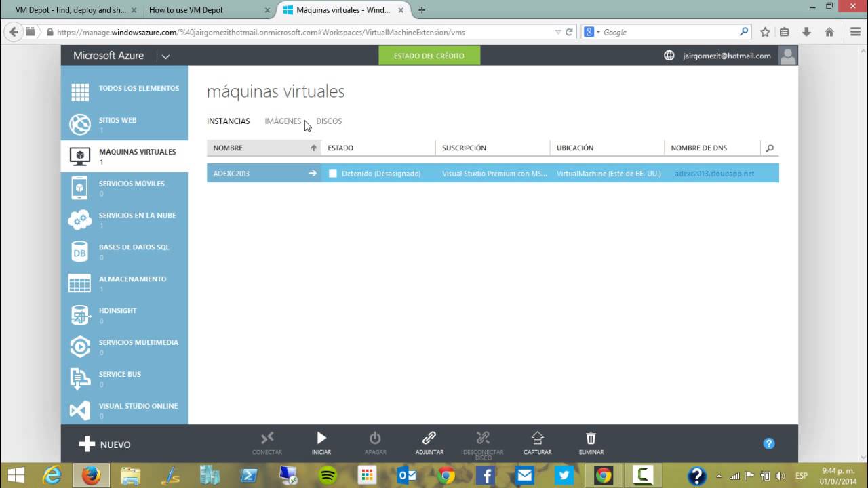Image resolution: width=868 pixels, height=488 pixels.
Task: Open Windows Start button
Action: click(x=16, y=475)
